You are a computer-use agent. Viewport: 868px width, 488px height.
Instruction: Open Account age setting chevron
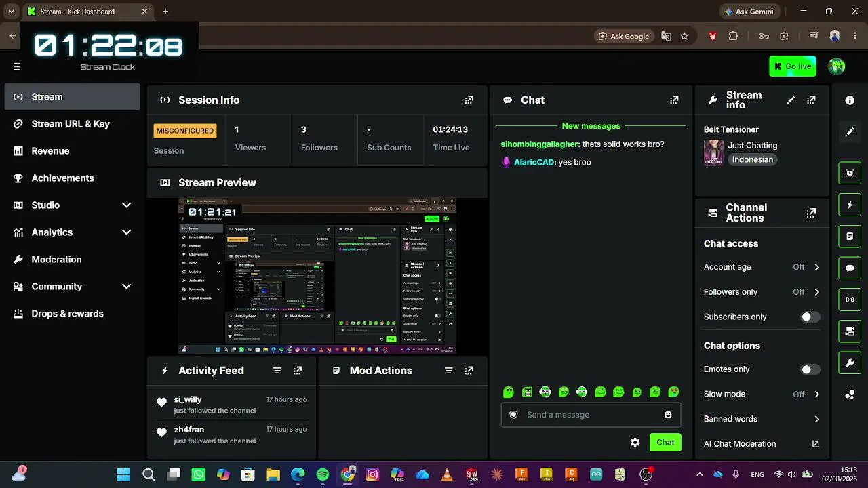(x=816, y=267)
